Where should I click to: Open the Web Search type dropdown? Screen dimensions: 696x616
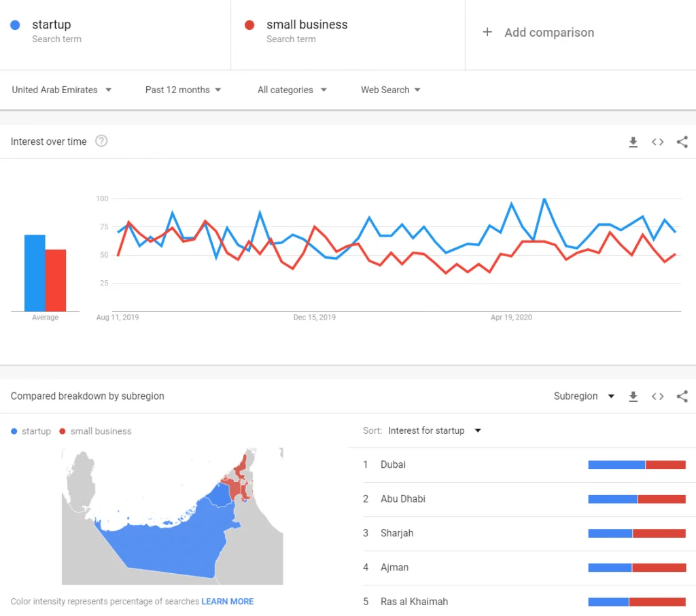point(390,89)
